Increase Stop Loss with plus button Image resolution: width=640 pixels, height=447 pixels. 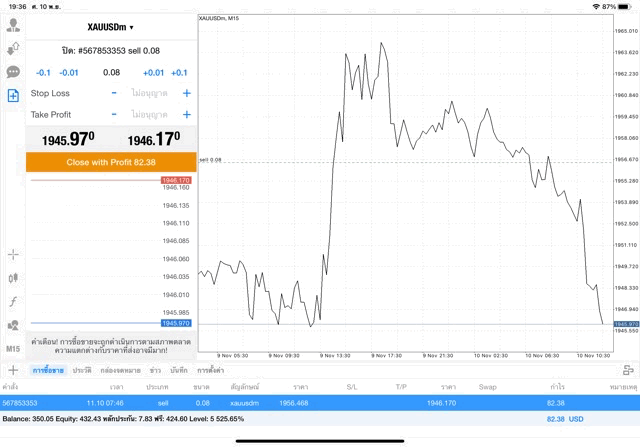tap(186, 93)
